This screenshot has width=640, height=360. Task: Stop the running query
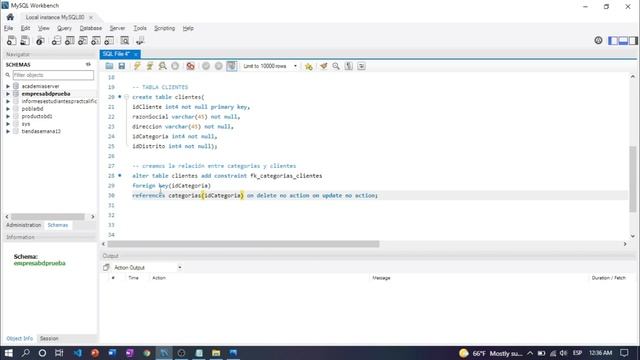click(x=175, y=66)
